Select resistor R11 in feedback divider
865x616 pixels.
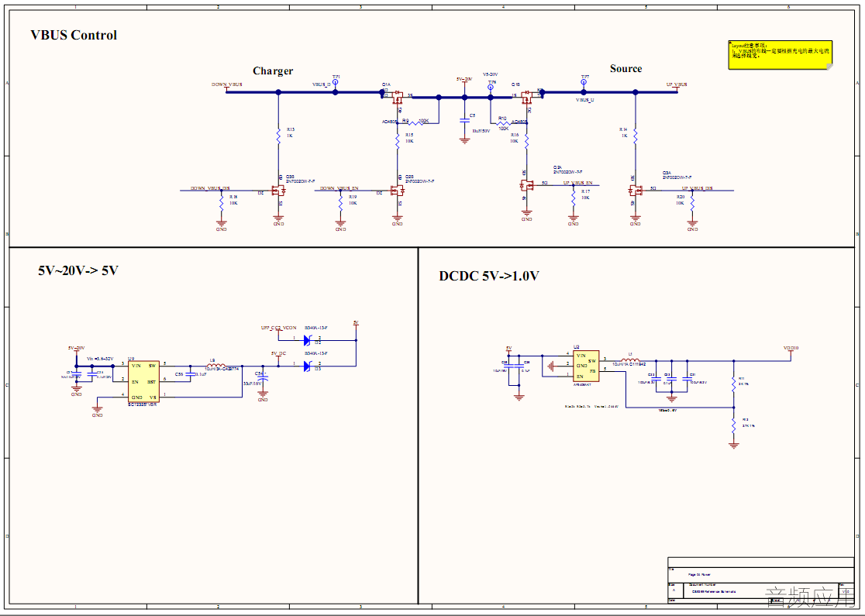point(733,384)
